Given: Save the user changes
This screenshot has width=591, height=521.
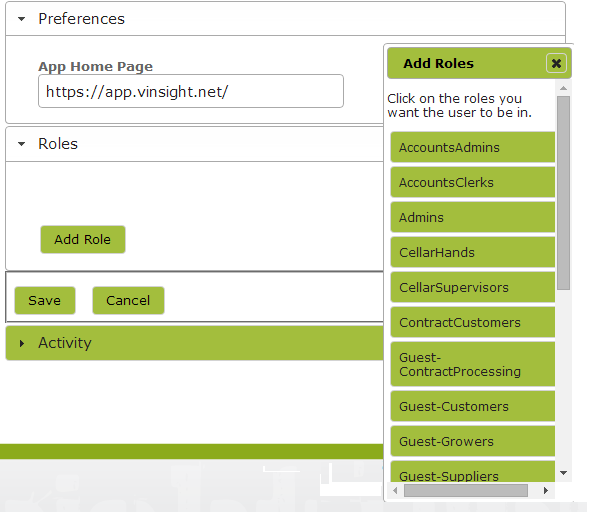Looking at the screenshot, I should [x=44, y=300].
